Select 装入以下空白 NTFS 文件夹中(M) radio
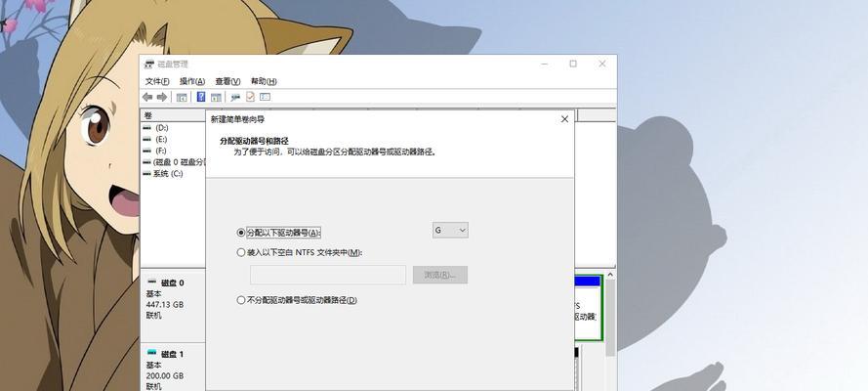Viewport: 868px width, 391px height. 300,252
